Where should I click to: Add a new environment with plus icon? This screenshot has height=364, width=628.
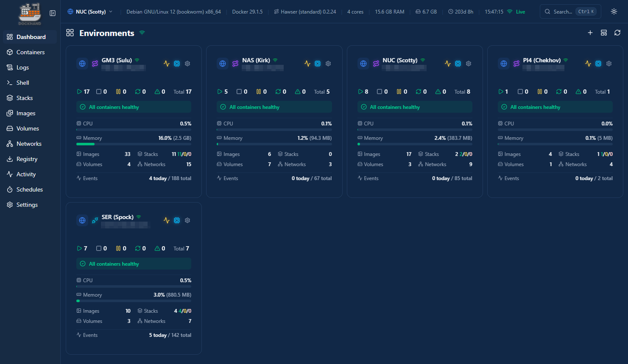tap(590, 33)
